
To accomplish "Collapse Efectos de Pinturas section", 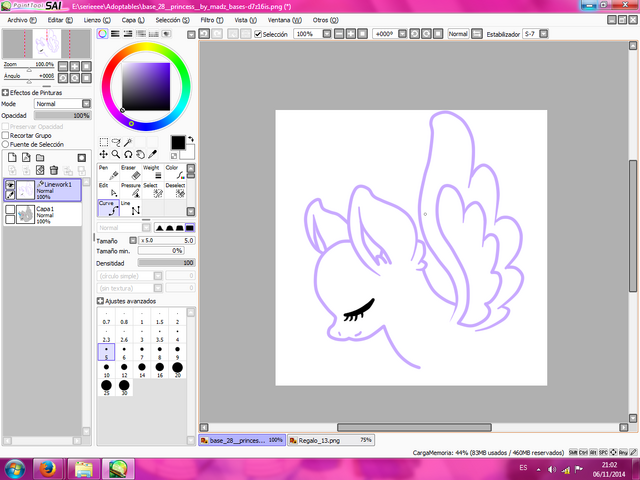I will pos(5,93).
